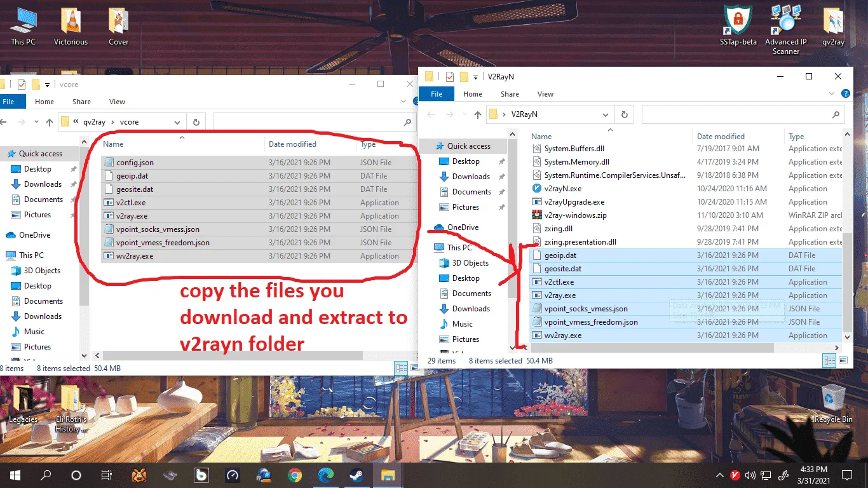This screenshot has height=488, width=868.
Task: Click qv2ray in vcore address breadcrumb
Action: (94, 122)
